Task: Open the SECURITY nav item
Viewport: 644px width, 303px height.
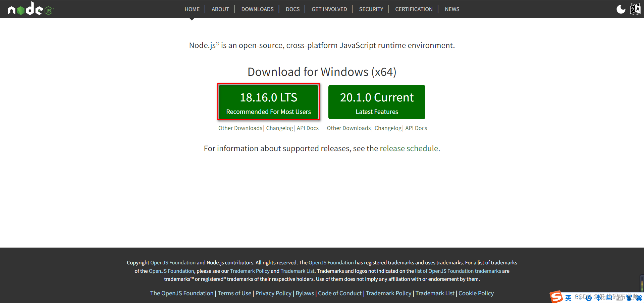Action: pos(371,9)
